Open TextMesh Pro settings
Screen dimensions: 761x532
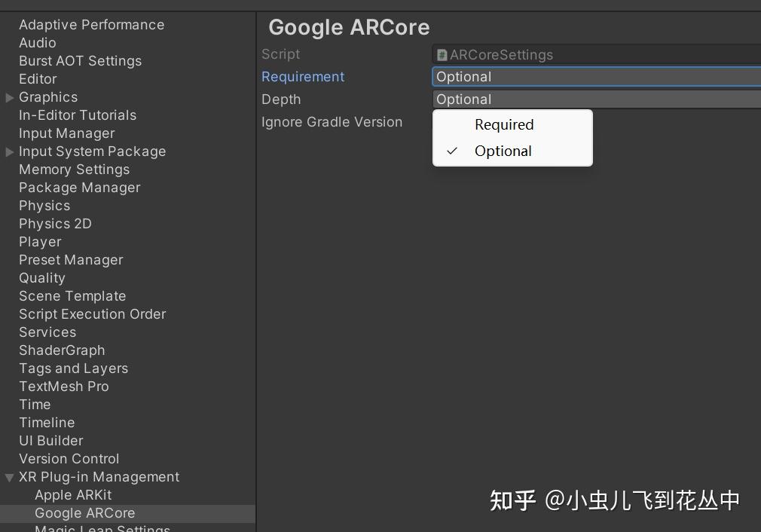(x=64, y=386)
